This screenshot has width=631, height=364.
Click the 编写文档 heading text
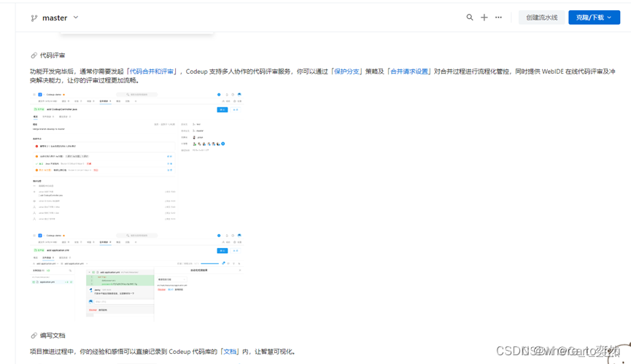click(53, 336)
